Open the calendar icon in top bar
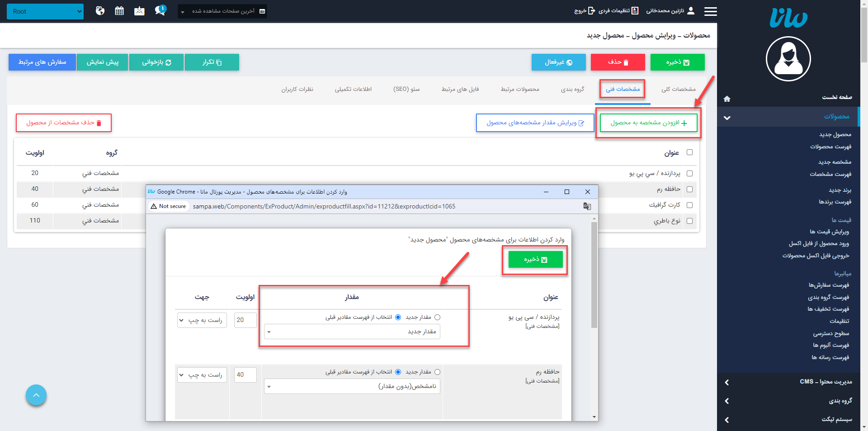Image resolution: width=868 pixels, height=431 pixels. (x=119, y=11)
